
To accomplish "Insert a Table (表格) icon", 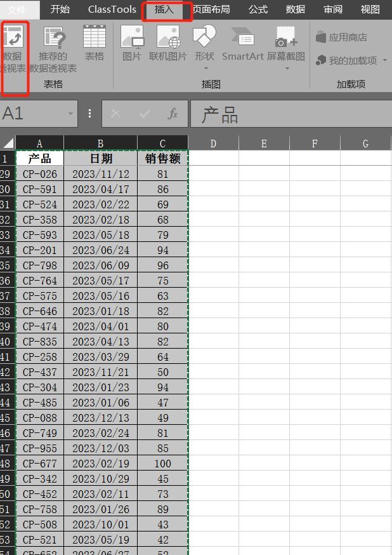I will click(x=95, y=36).
